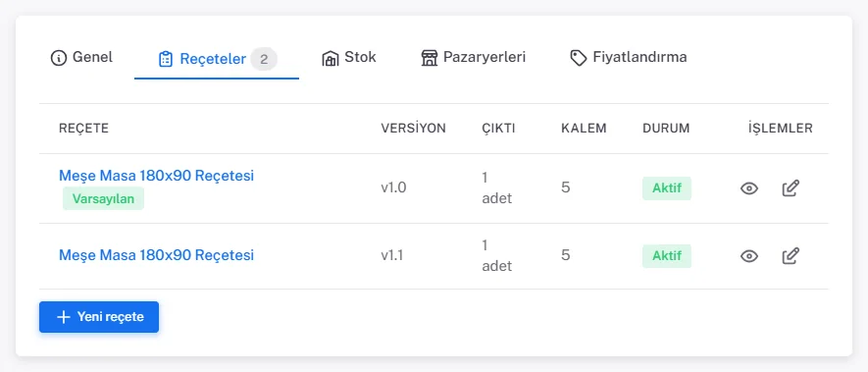Click the DURUM column header
The height and width of the screenshot is (372, 868).
667,129
